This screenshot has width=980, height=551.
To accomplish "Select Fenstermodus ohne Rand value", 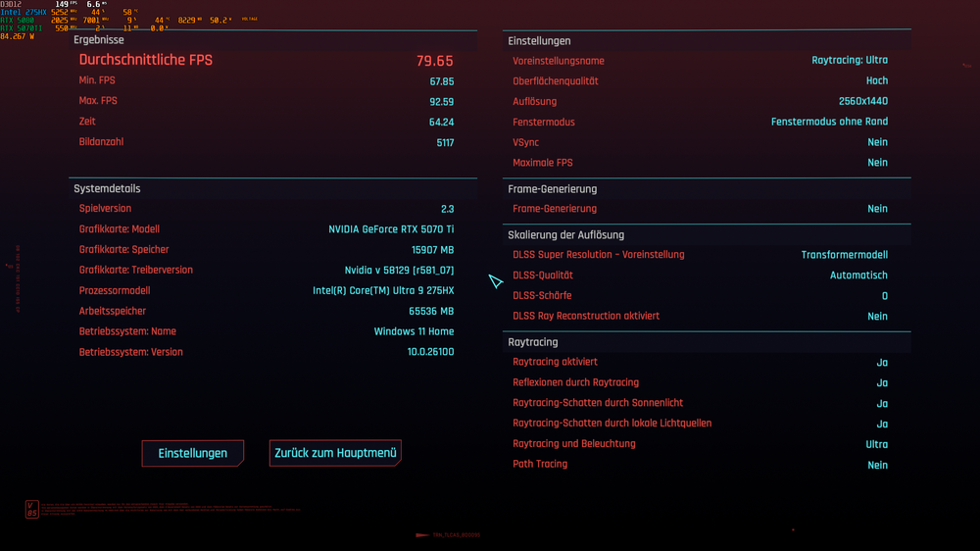I will tap(829, 122).
